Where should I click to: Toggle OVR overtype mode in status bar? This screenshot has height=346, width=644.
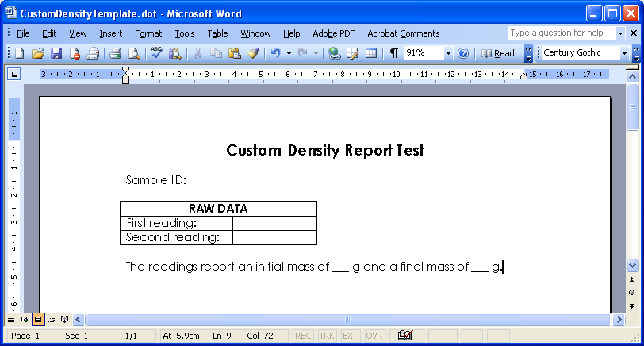374,336
